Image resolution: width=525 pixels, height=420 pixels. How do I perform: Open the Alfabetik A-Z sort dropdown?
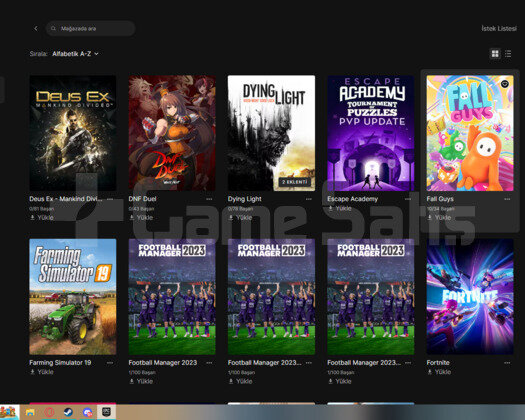75,54
